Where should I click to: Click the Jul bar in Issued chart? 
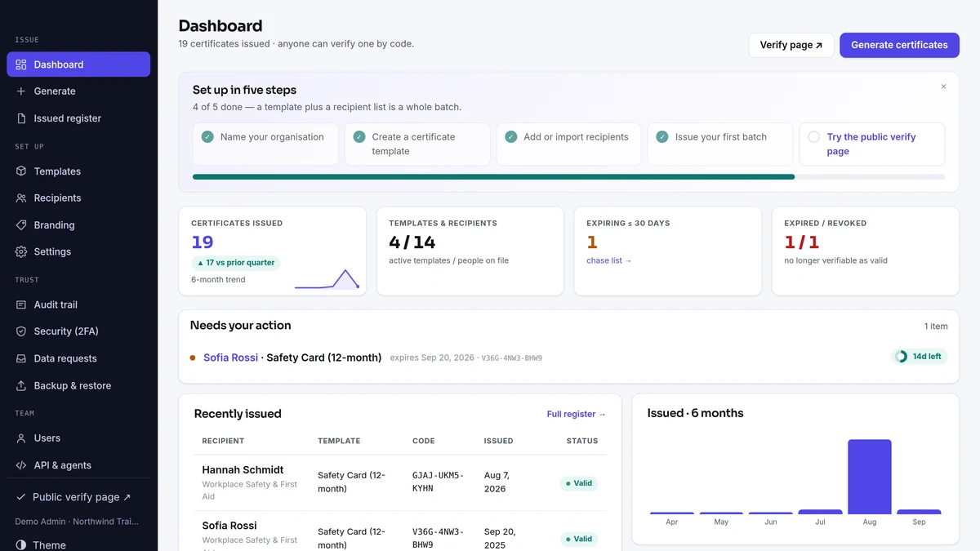coord(820,512)
